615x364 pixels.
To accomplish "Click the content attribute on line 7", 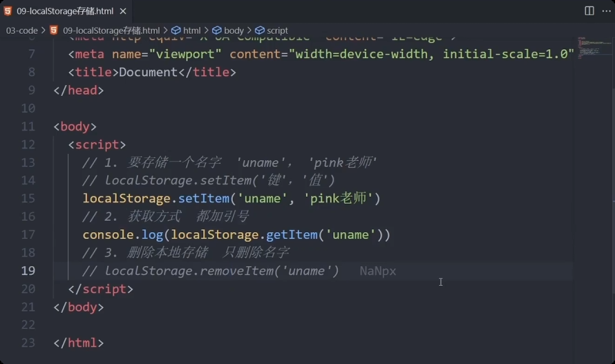I will (255, 54).
